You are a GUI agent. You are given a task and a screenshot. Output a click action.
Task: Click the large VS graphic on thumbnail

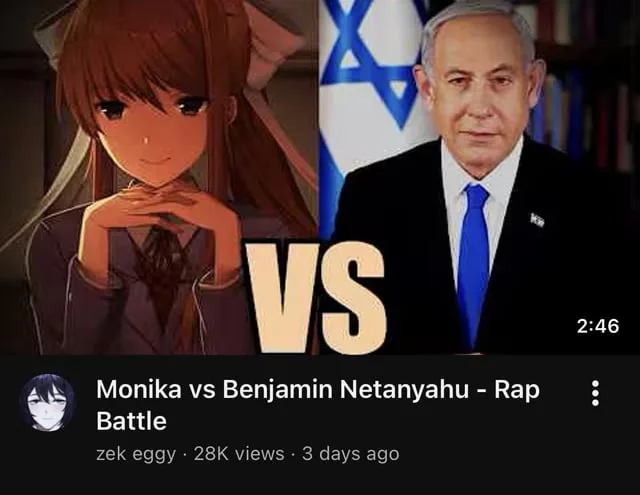click(x=316, y=297)
